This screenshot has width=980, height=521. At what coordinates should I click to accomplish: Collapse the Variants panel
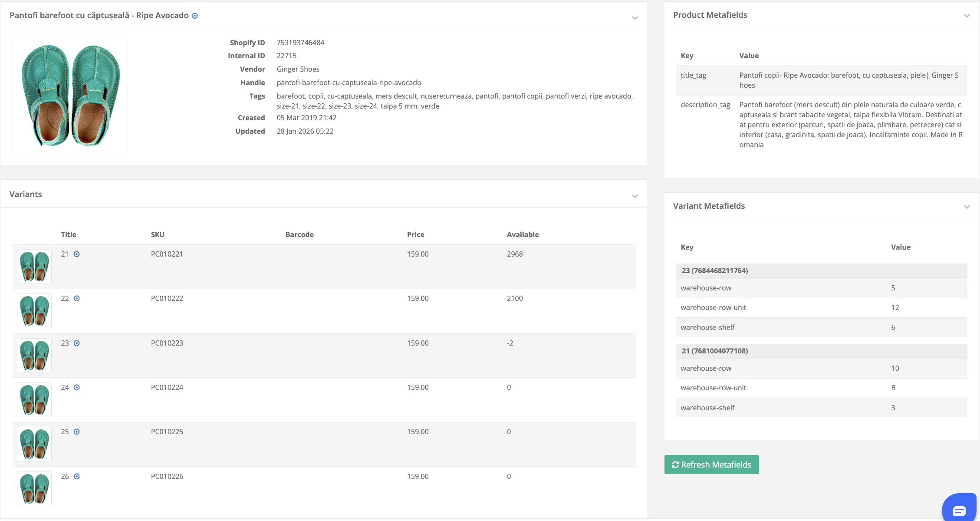tap(635, 196)
